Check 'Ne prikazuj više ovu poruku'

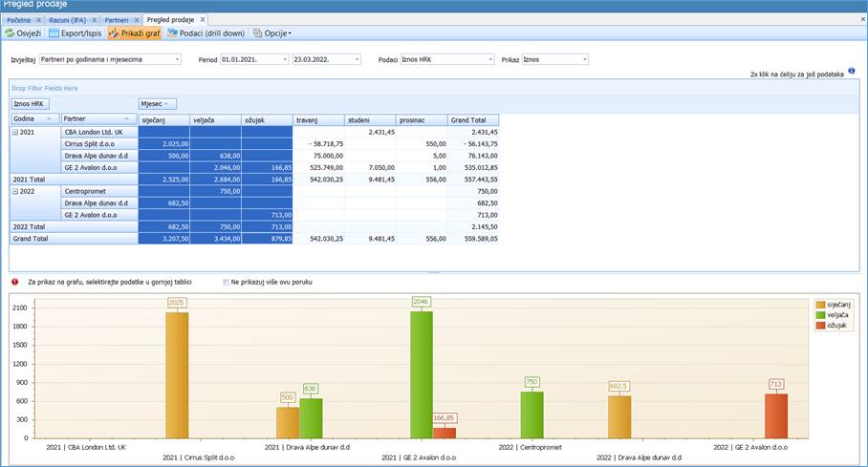226,282
